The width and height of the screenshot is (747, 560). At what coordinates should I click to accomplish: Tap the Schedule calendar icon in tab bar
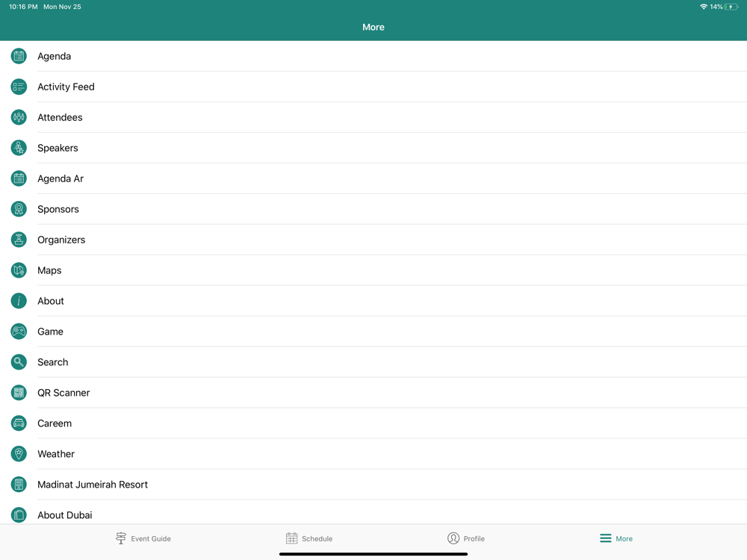[291, 538]
